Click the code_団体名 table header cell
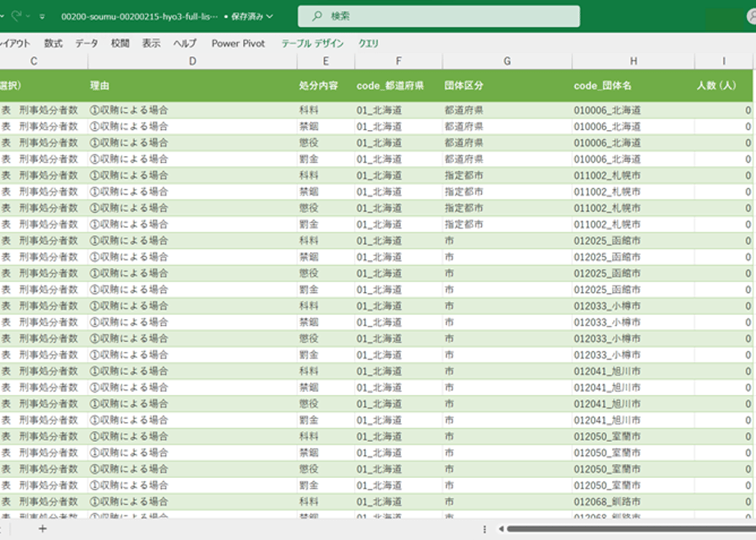Viewport: 756px width, 540px height. [633, 86]
